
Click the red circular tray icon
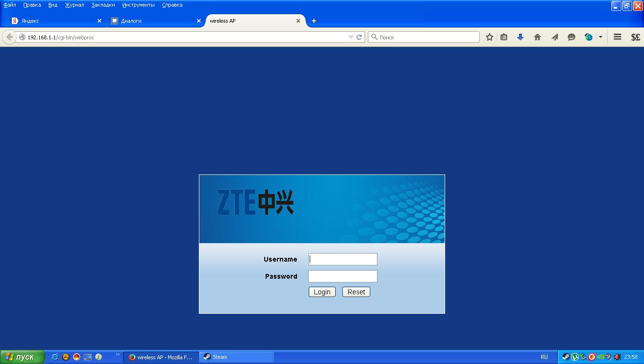591,357
